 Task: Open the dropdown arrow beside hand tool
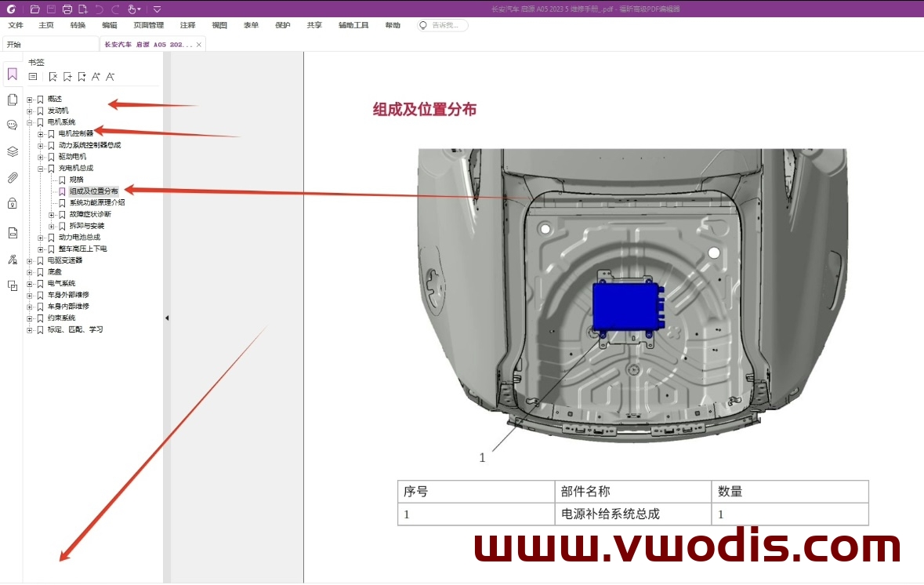[139, 9]
